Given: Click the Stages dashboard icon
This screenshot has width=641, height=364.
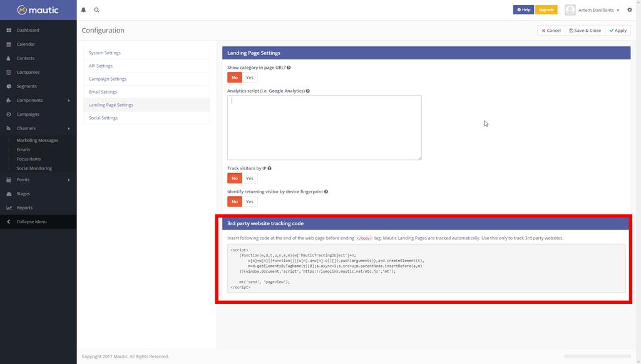Looking at the screenshot, I should (9, 194).
